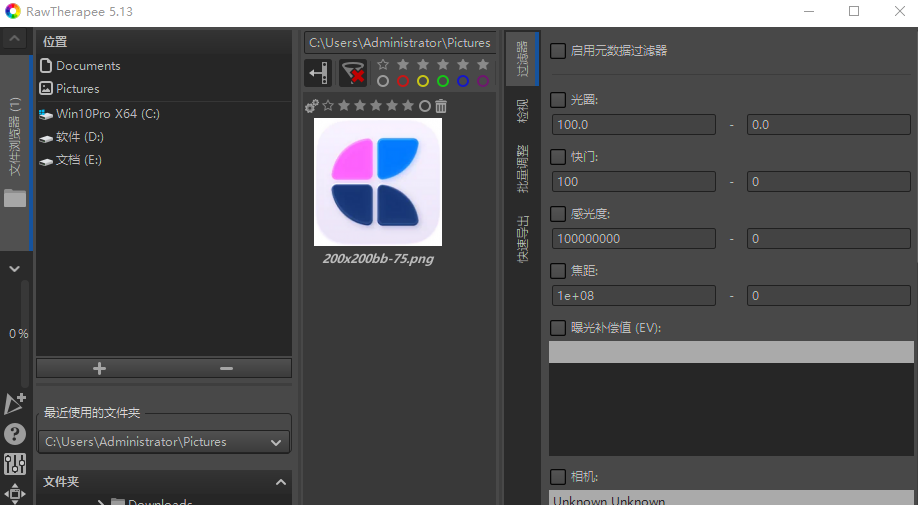Viewport: 918px width, 505px height.
Task: Rate the thumbnail one star
Action: [x=344, y=105]
